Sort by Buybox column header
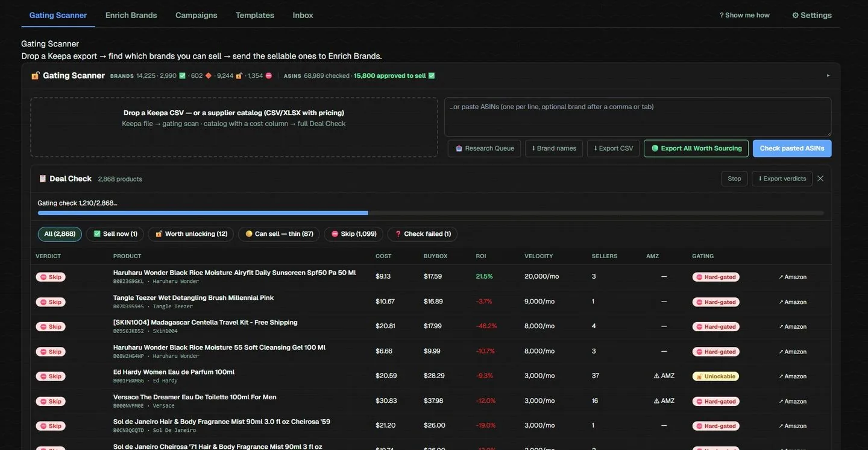868x450 pixels. (x=436, y=256)
